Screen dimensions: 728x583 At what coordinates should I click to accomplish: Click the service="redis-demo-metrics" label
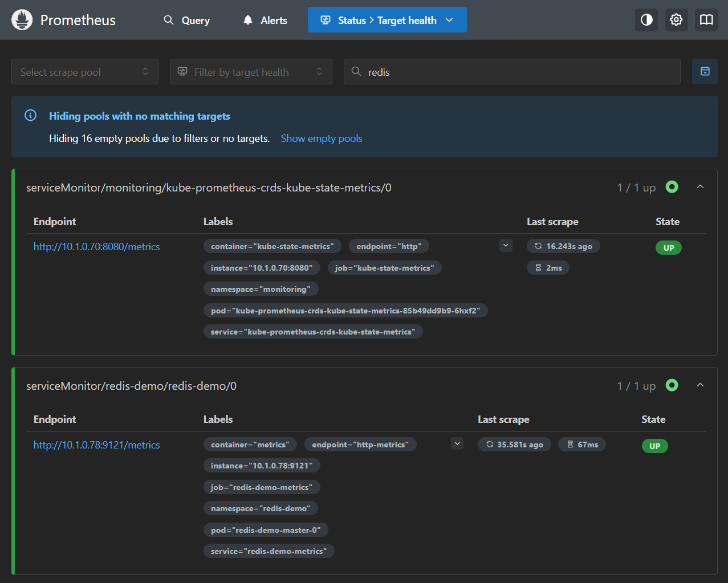(269, 551)
